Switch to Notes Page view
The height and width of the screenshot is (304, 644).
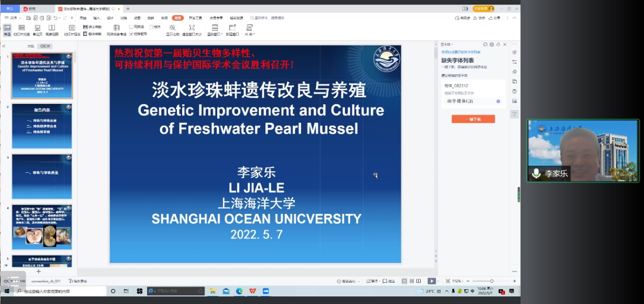pos(38,30)
